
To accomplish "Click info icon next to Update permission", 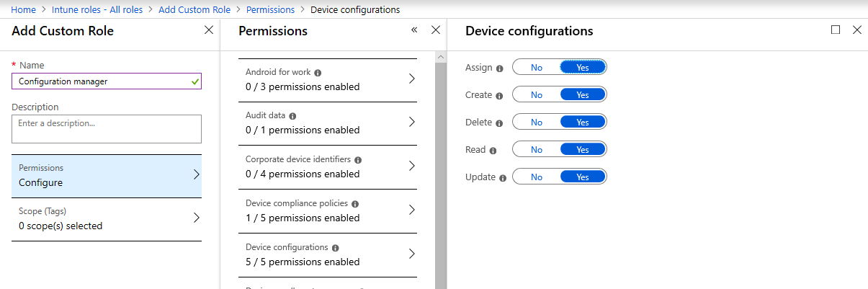I will pyautogui.click(x=503, y=177).
